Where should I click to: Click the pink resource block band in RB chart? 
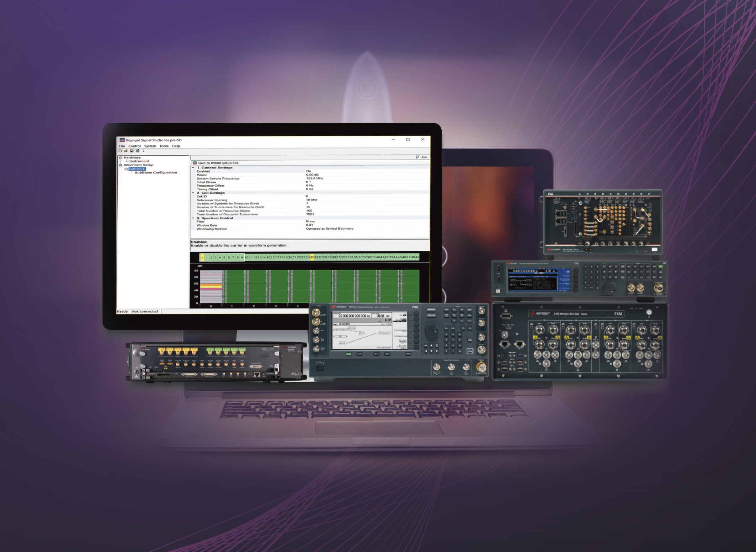coord(211,289)
